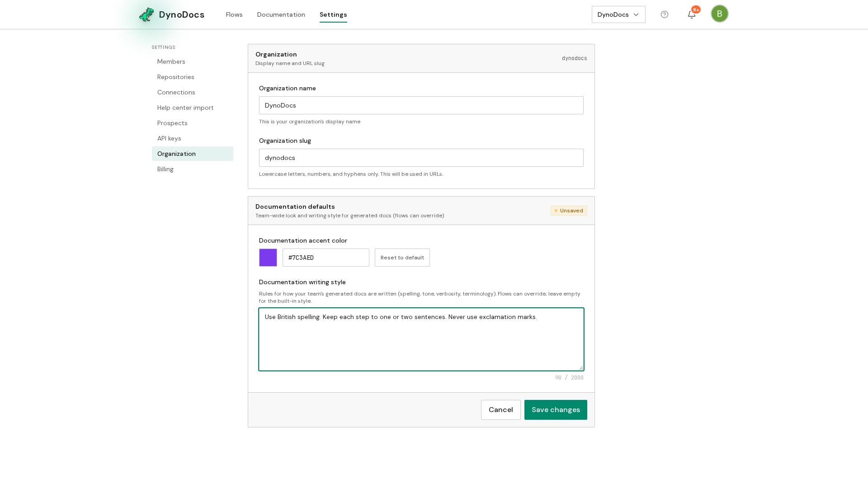
Task: Open the notifications bell icon
Action: pos(691,14)
